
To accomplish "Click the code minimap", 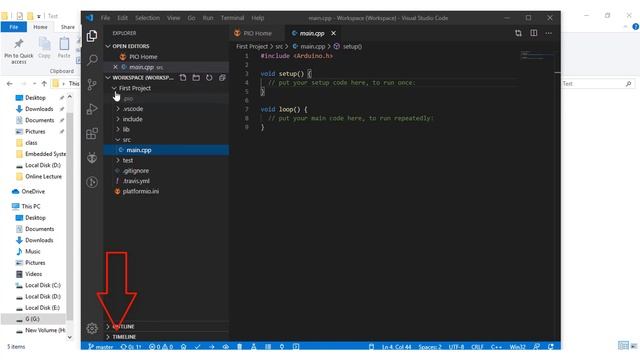I will pyautogui.click(x=536, y=56).
